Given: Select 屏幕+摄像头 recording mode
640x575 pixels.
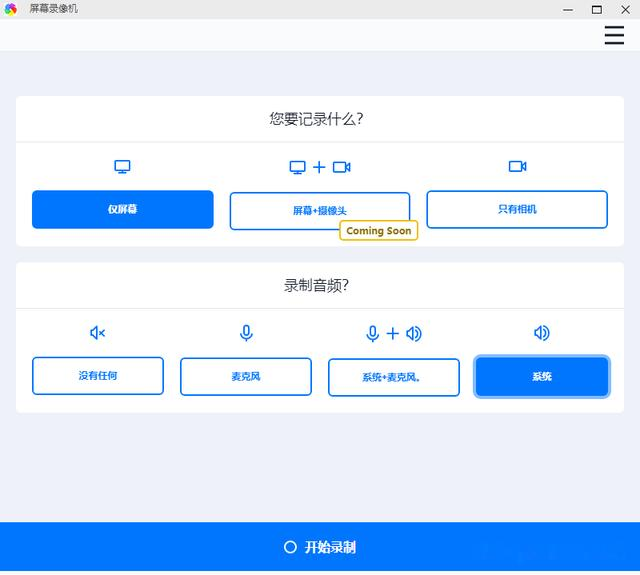Looking at the screenshot, I should [320, 211].
